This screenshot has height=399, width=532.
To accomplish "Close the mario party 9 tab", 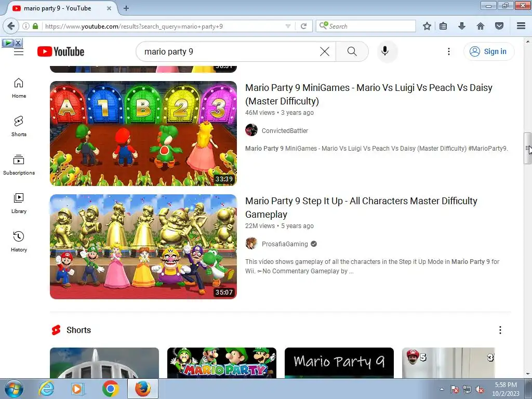I will coord(109,8).
